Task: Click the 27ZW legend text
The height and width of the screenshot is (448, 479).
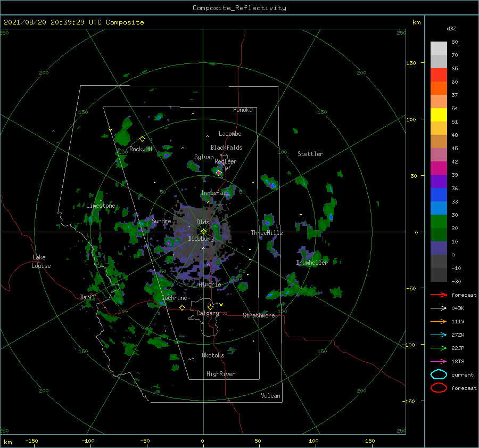Action: click(458, 335)
